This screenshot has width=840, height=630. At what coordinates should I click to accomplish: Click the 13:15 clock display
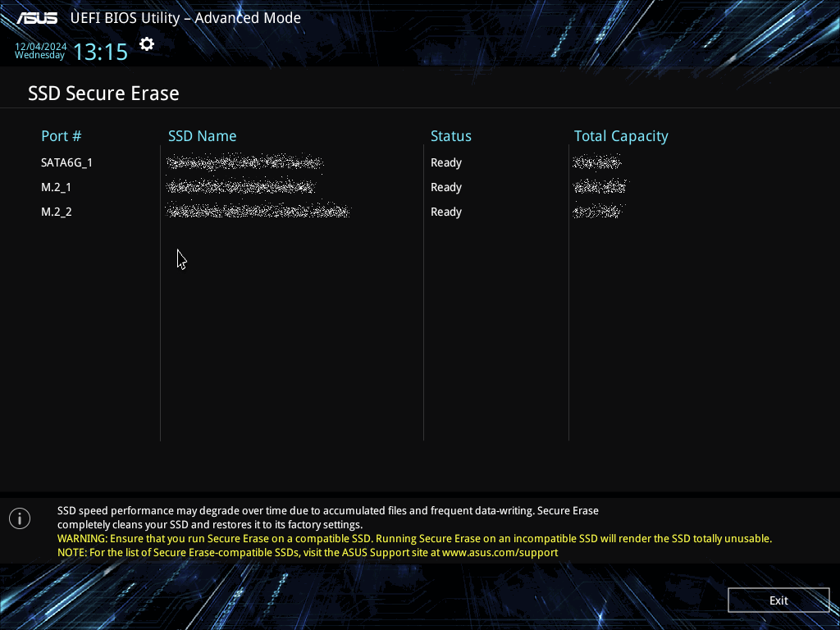coord(100,52)
